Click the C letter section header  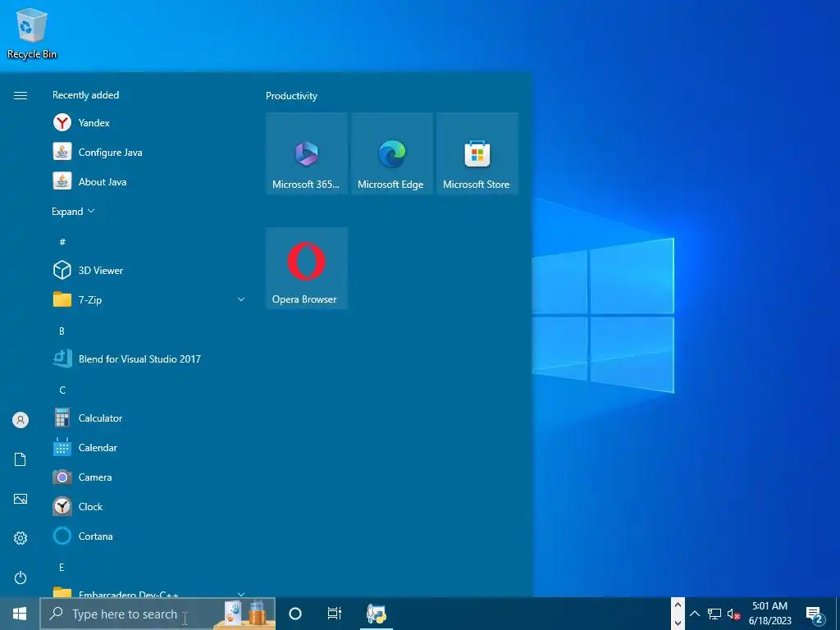point(62,390)
